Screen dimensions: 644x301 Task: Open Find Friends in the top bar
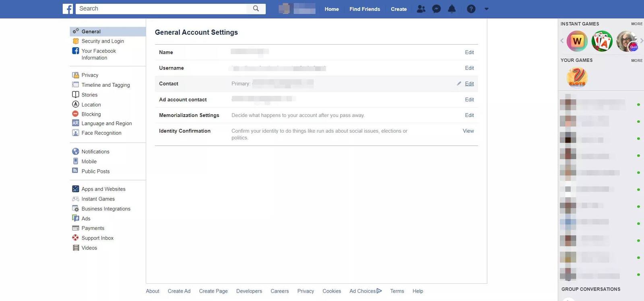365,9
